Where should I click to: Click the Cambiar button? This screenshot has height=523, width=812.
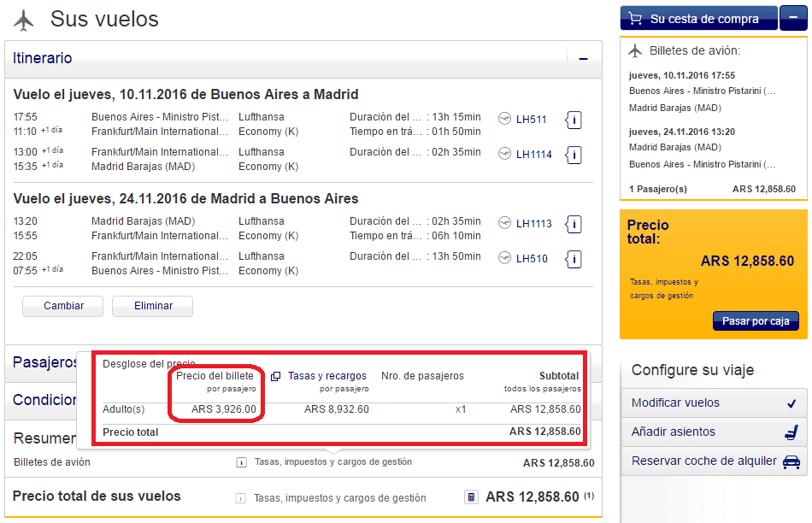click(63, 306)
